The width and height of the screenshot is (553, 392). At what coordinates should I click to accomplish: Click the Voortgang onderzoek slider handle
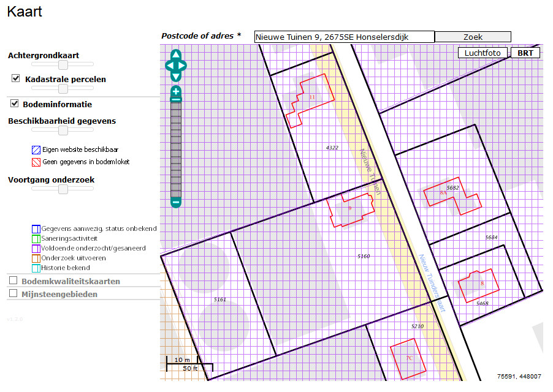[63, 190]
